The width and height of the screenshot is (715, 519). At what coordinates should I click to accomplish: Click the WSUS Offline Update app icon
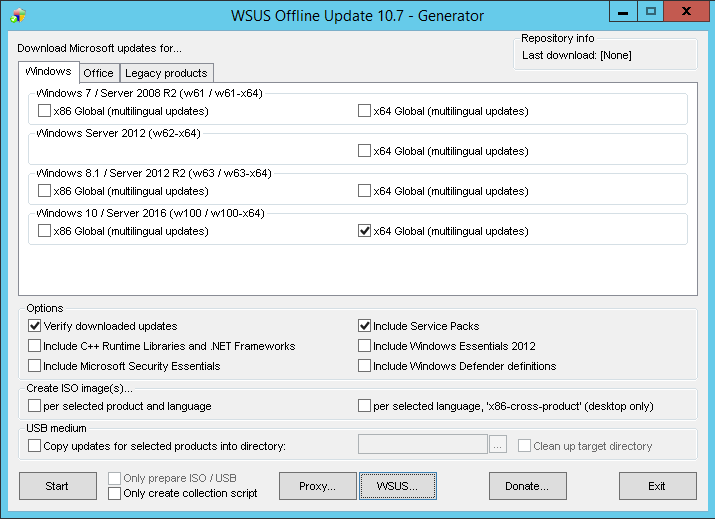[x=18, y=15]
